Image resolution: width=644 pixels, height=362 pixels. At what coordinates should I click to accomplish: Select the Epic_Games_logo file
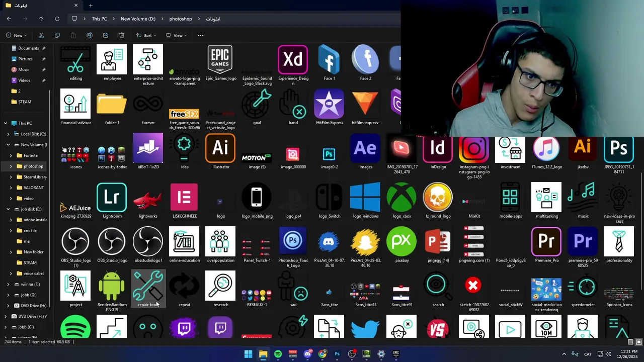[x=220, y=63]
